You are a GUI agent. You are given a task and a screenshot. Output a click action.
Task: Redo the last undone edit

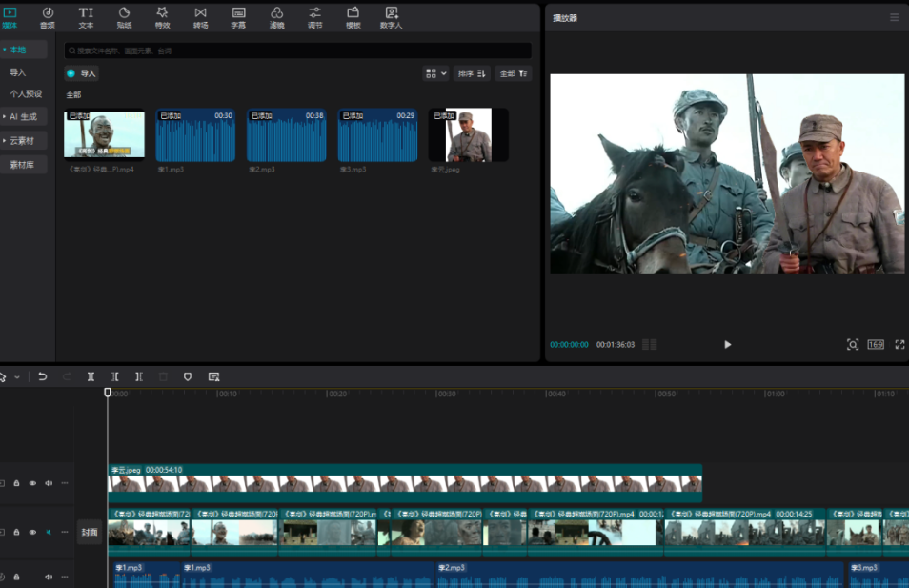67,377
